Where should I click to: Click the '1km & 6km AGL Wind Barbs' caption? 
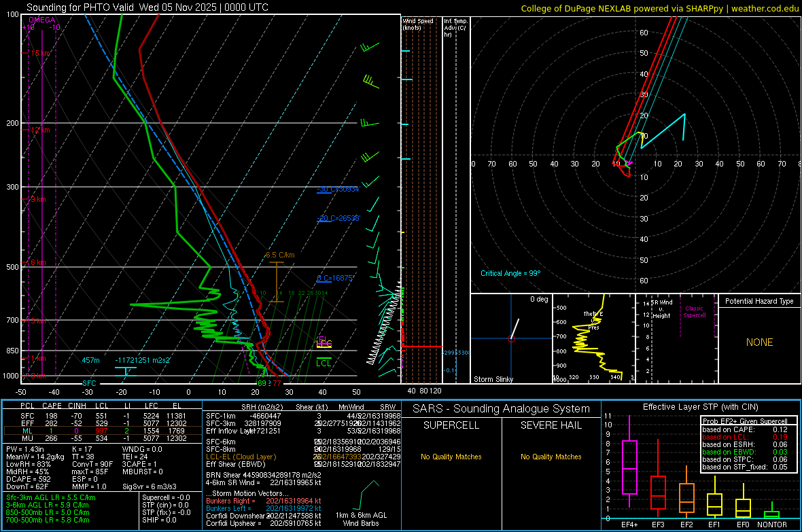(x=361, y=519)
